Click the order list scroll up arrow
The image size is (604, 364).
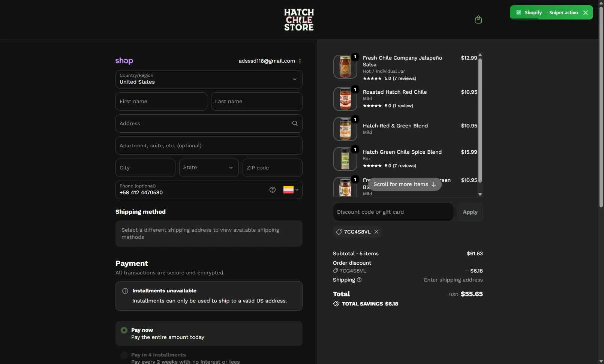[480, 55]
